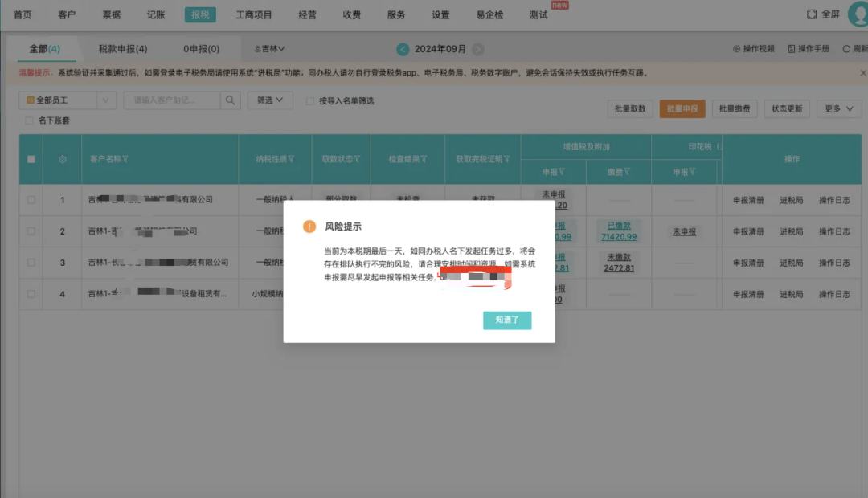Open 操作日志 for row 3
Image resolution: width=868 pixels, height=498 pixels.
[834, 263]
